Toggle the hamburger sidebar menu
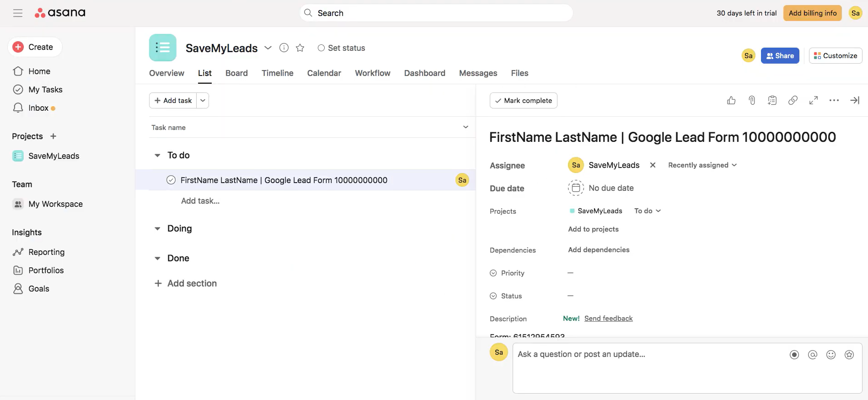Screen dimensions: 868x400 [18, 13]
